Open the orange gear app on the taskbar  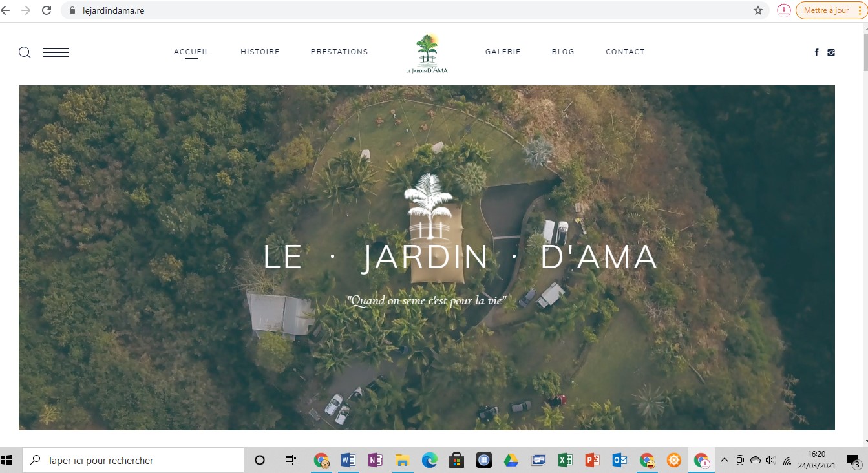pos(673,461)
